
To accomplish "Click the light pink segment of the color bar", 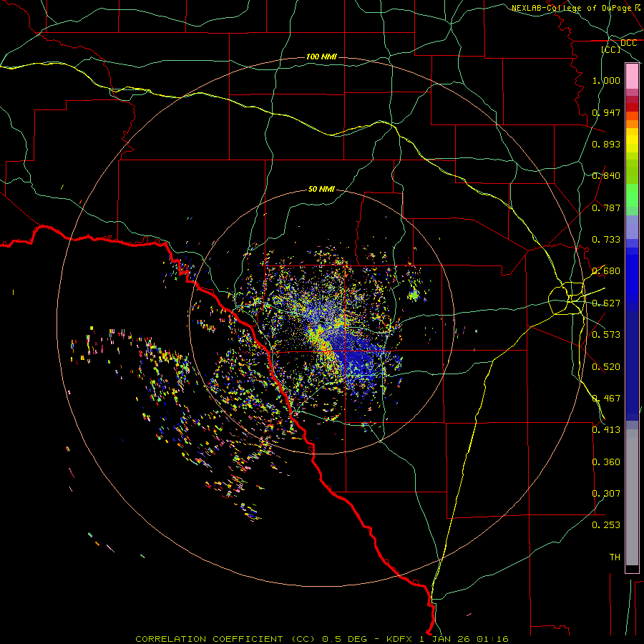I will [632, 77].
